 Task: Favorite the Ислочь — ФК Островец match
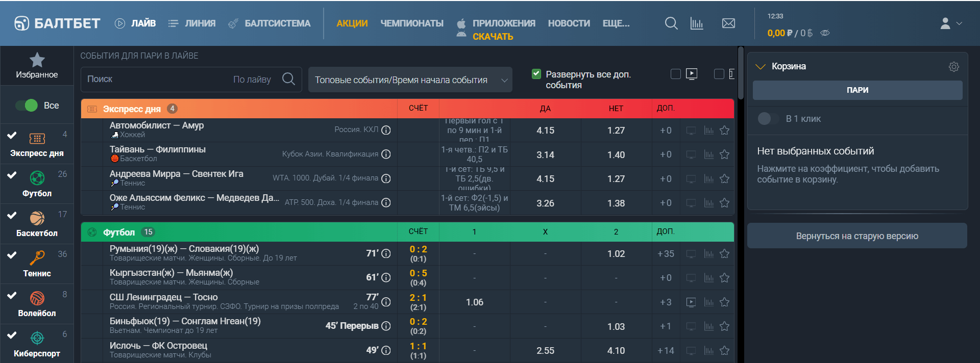click(x=724, y=350)
